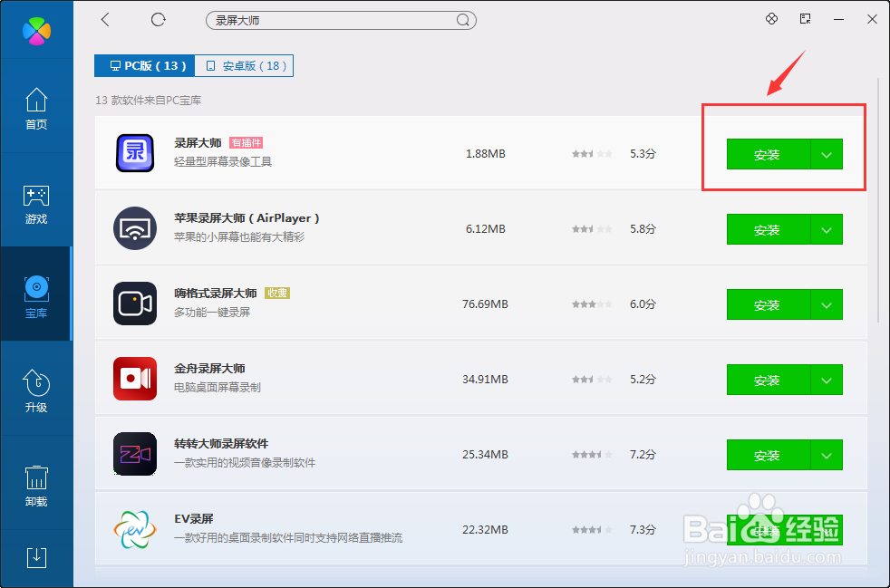Install 嗨格式录屏大师
Screen dimensions: 890x588
tap(769, 304)
